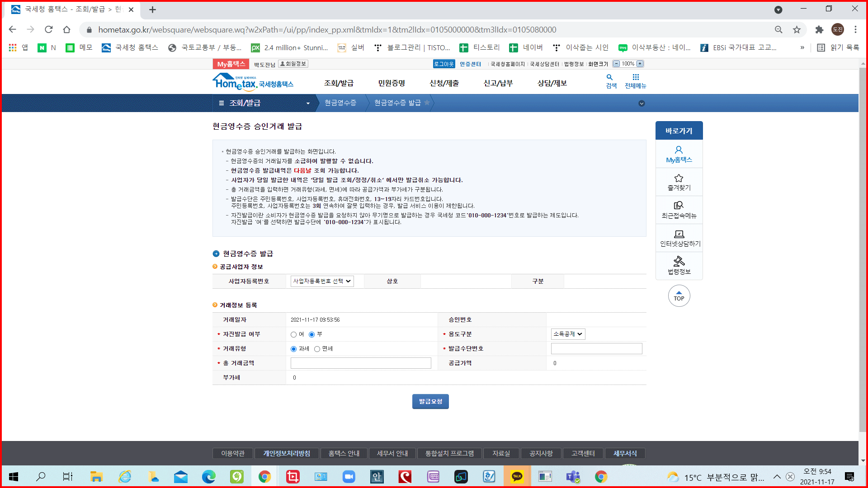This screenshot has width=868, height=488.
Task: Select 자진발급 부 radio button
Action: 311,335
